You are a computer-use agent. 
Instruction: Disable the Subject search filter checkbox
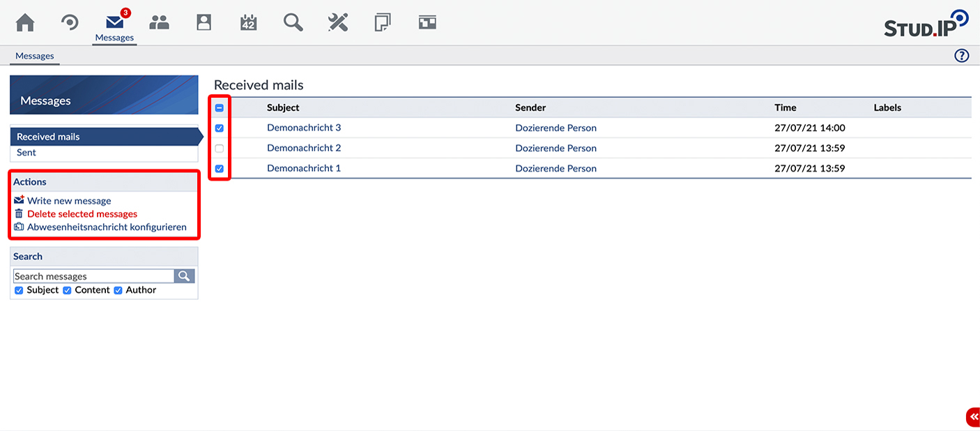click(x=19, y=291)
